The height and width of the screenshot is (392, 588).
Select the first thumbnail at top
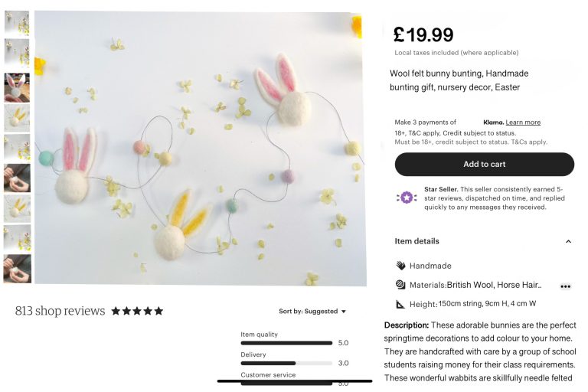tap(17, 22)
